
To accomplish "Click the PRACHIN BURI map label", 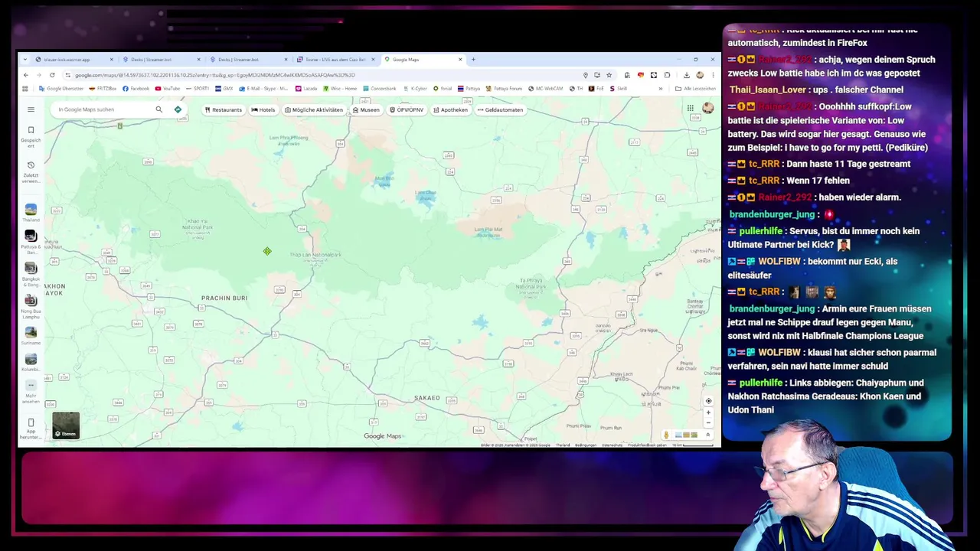I will coord(224,298).
